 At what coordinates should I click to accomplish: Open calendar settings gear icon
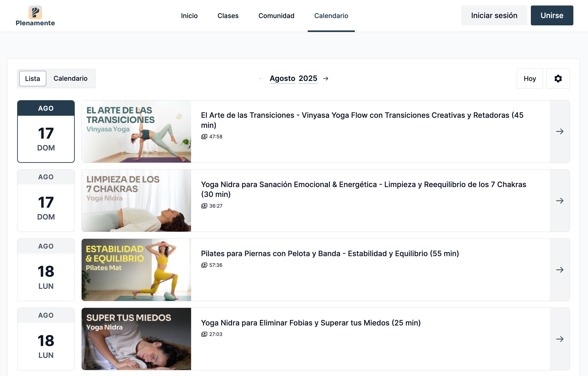coord(558,79)
